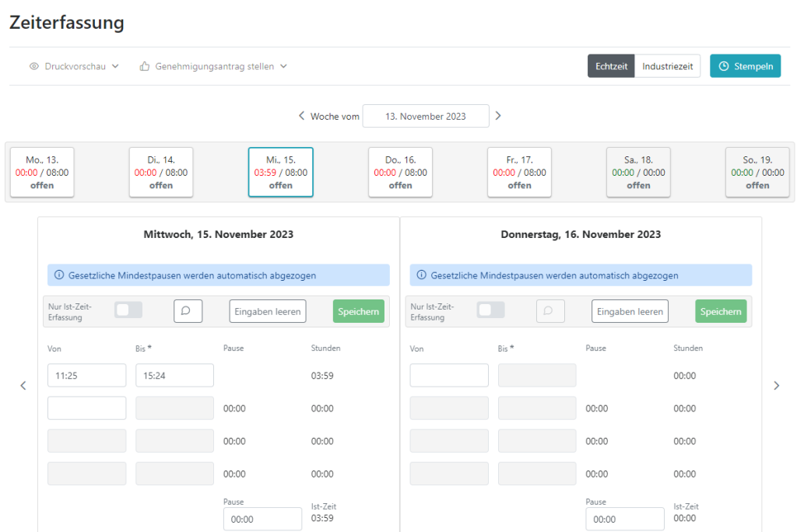This screenshot has width=797, height=532.
Task: Click Speichern for Mittwoch, 15. November
Action: 358,311
